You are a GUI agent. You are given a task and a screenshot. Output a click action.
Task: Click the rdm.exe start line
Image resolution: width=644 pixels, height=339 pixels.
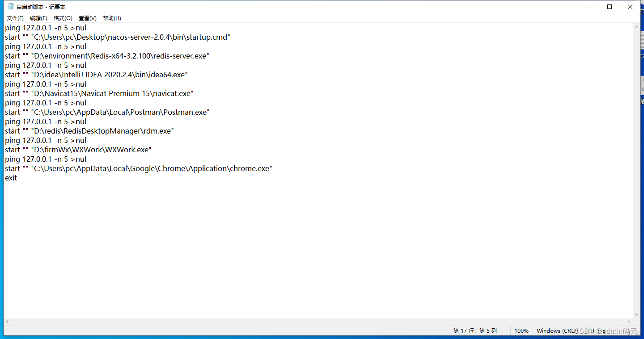pos(89,131)
